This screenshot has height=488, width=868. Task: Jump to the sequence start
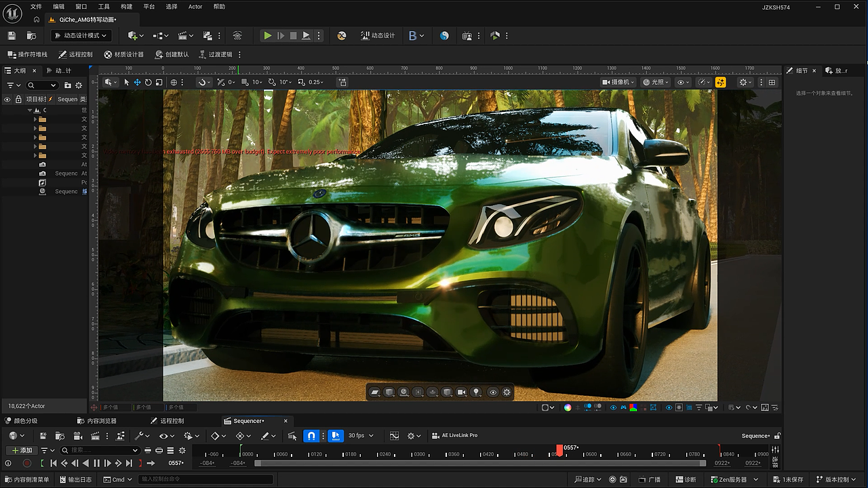click(54, 464)
